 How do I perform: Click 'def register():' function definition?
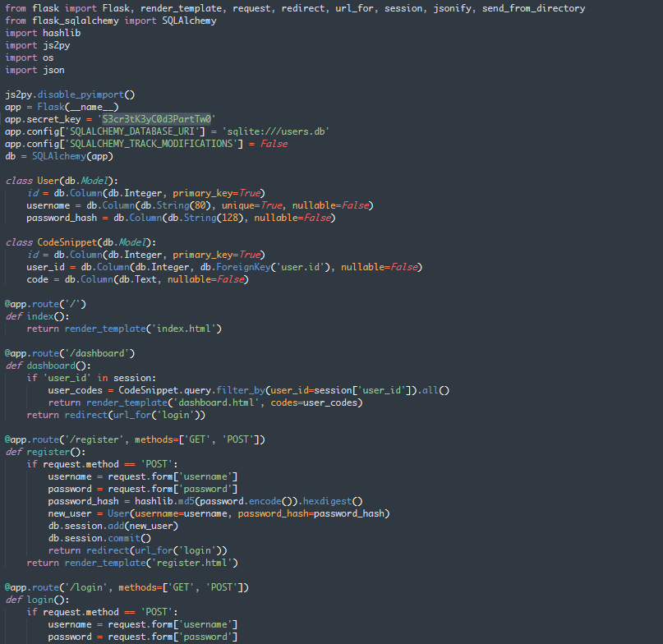click(46, 452)
